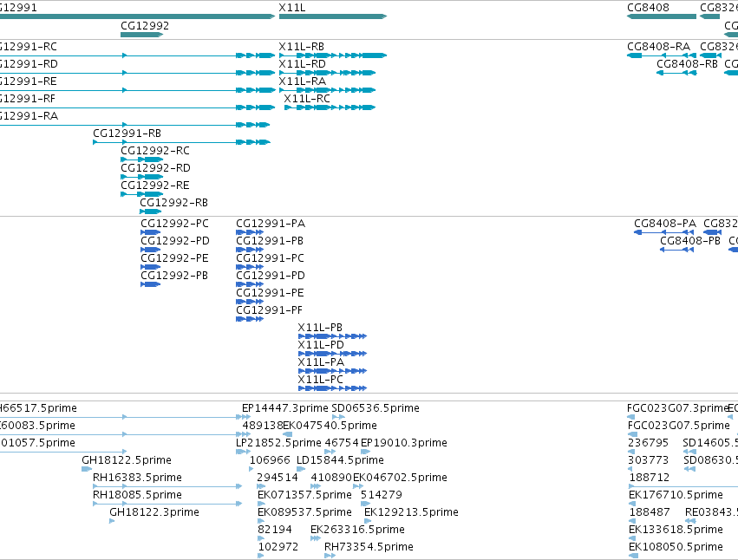
Task: Click EST label SD06536.5prime
Action: click(376, 408)
